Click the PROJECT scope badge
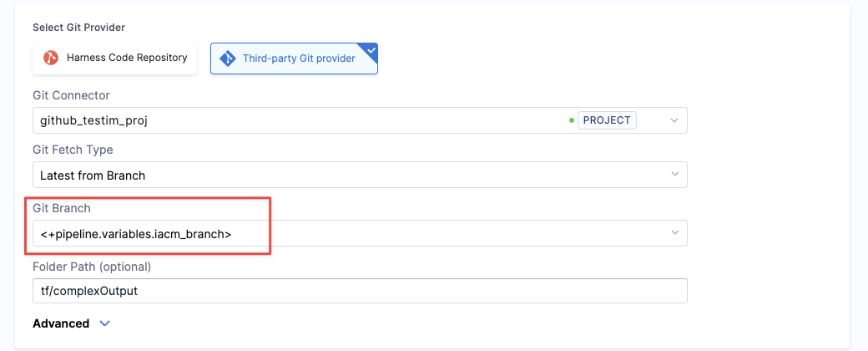 pos(607,120)
